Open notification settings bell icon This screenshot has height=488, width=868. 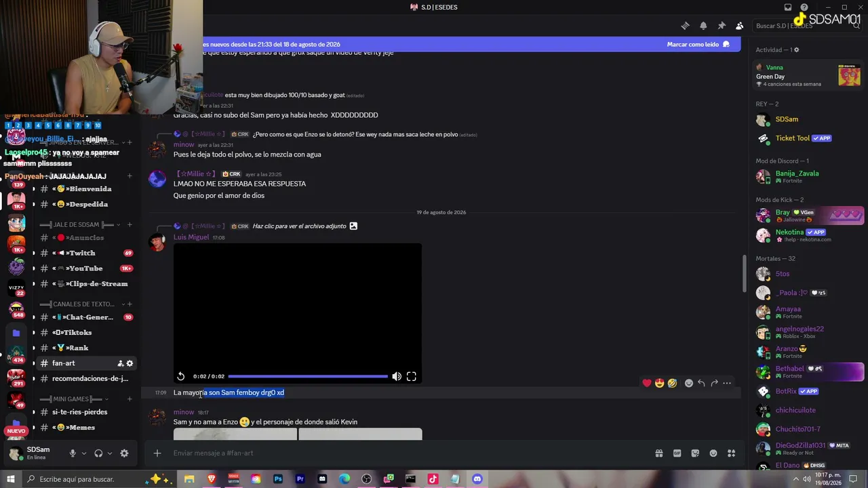tap(703, 26)
